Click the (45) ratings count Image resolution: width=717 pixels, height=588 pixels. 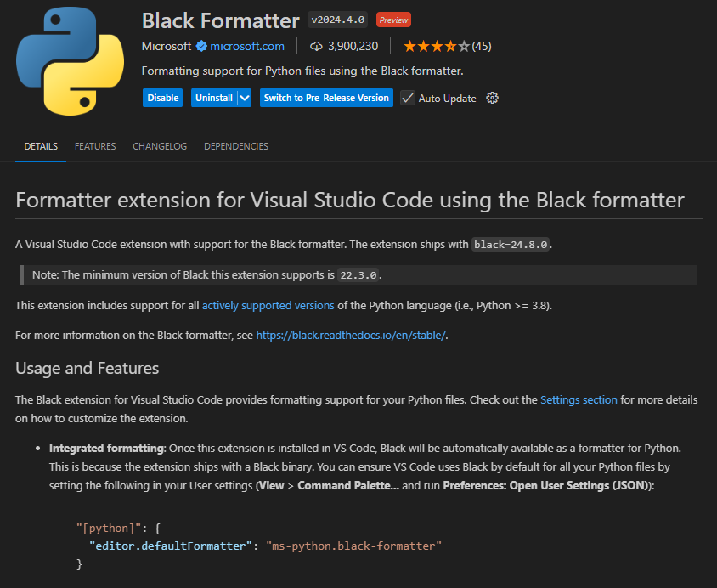click(482, 46)
